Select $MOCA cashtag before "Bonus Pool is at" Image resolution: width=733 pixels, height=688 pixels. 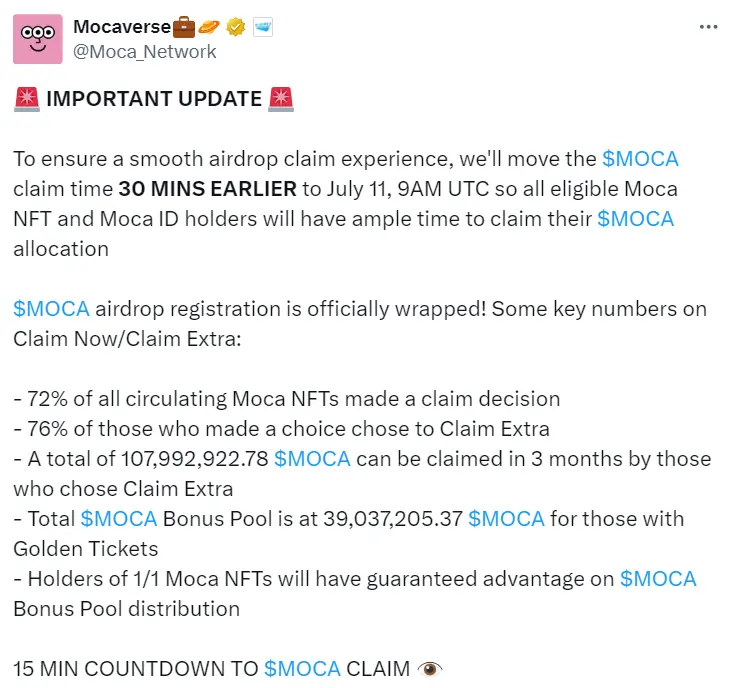click(x=119, y=518)
